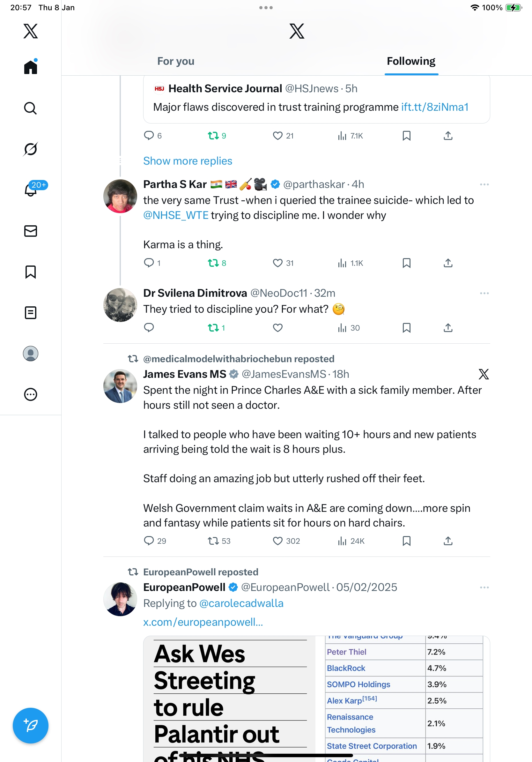Bookmark Partha S Kar's post
Screen dimensions: 532x762
pos(406,263)
